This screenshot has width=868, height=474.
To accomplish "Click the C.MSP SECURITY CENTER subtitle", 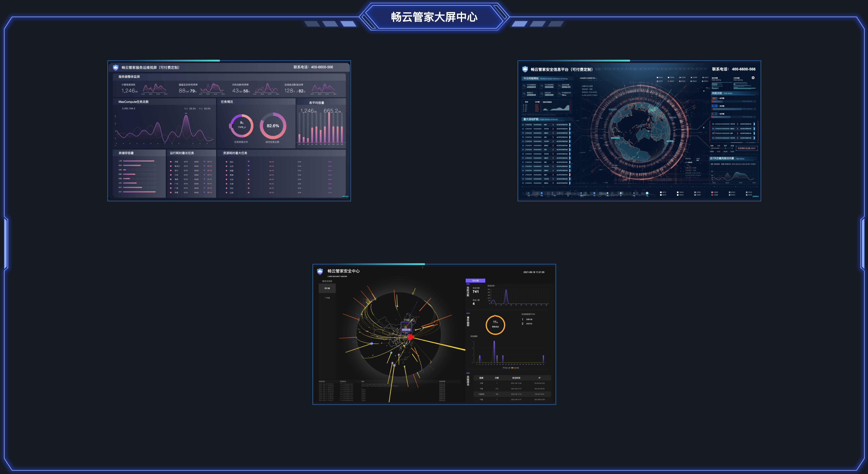I will click(x=337, y=276).
